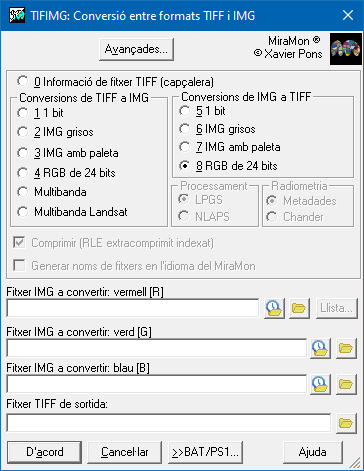The image size is (364, 471).
Task: Focus the vermell (R) IMG file field
Action: tap(133, 308)
